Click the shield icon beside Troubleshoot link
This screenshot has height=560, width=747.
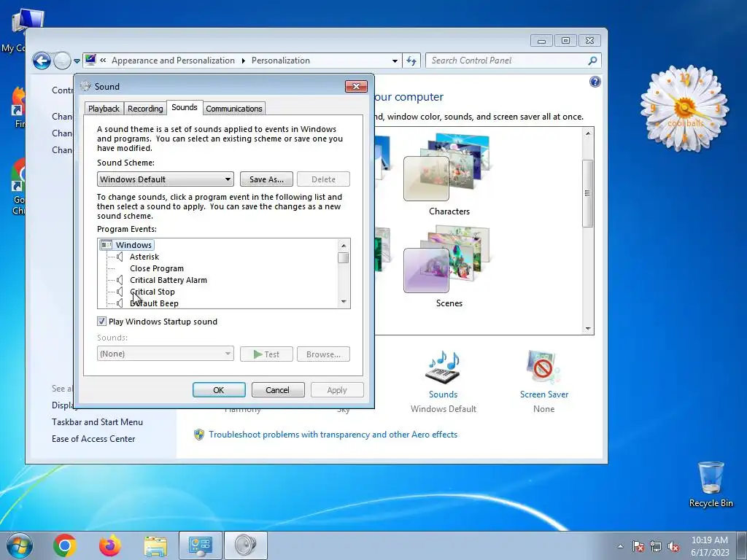199,435
